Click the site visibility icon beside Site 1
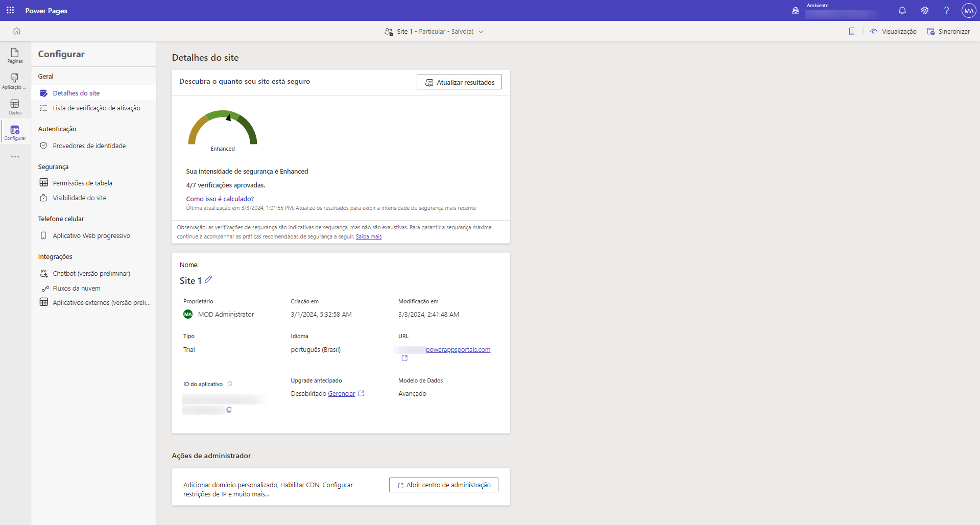Viewport: 980px width, 525px height. [389, 31]
